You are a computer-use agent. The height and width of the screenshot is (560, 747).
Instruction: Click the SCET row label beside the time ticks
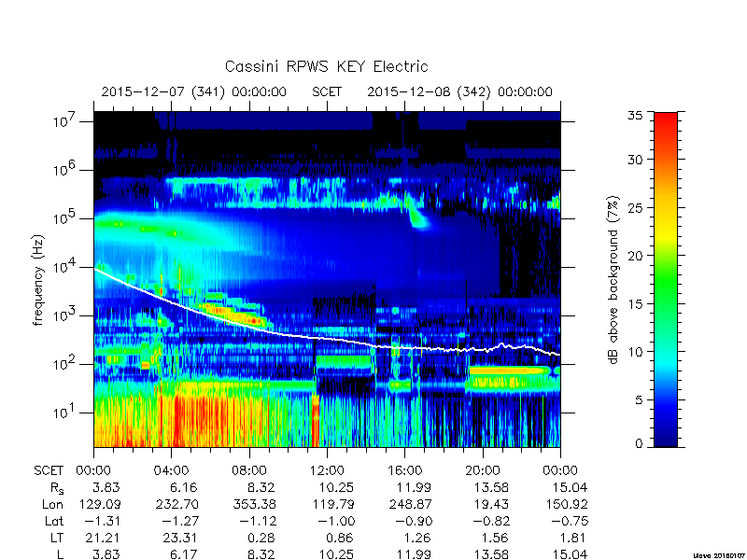(x=49, y=471)
